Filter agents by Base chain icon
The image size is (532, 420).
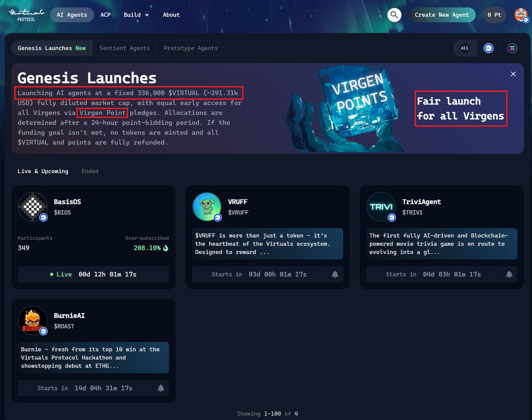coord(489,48)
